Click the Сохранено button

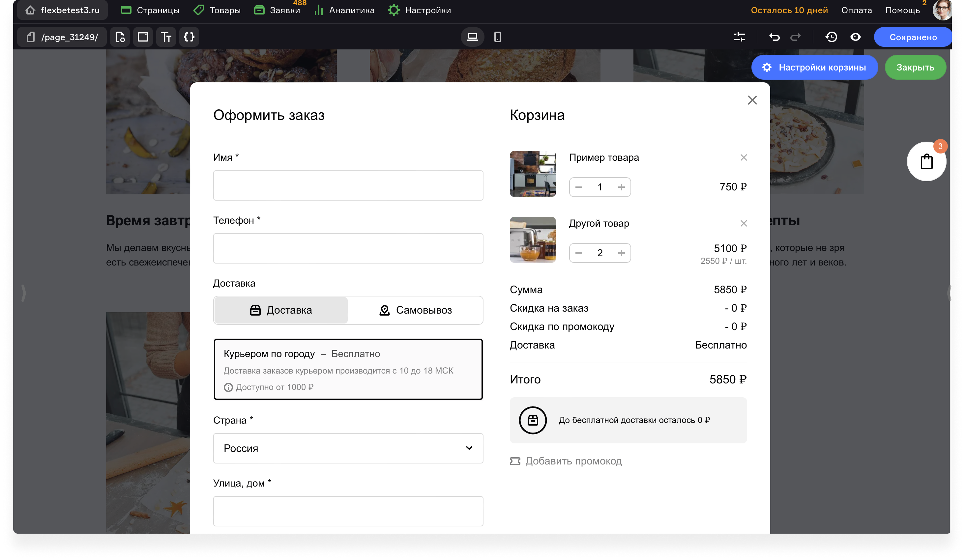coord(913,37)
